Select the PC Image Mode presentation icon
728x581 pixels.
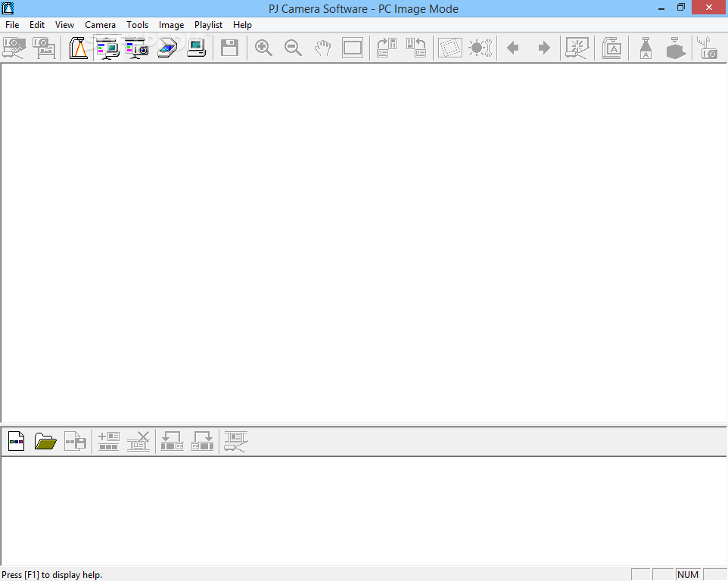pyautogui.click(x=107, y=48)
